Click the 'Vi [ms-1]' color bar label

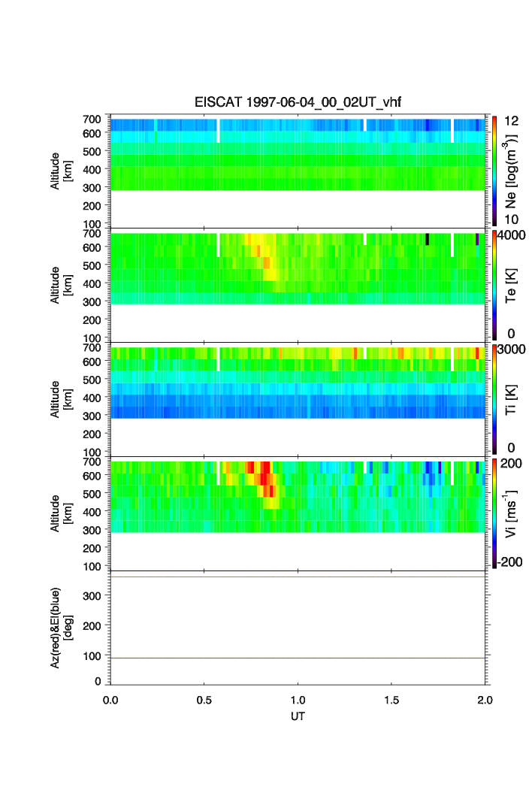coord(511,513)
